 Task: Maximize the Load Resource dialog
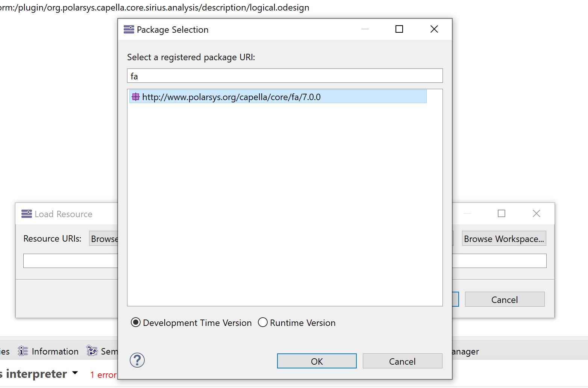(x=501, y=213)
